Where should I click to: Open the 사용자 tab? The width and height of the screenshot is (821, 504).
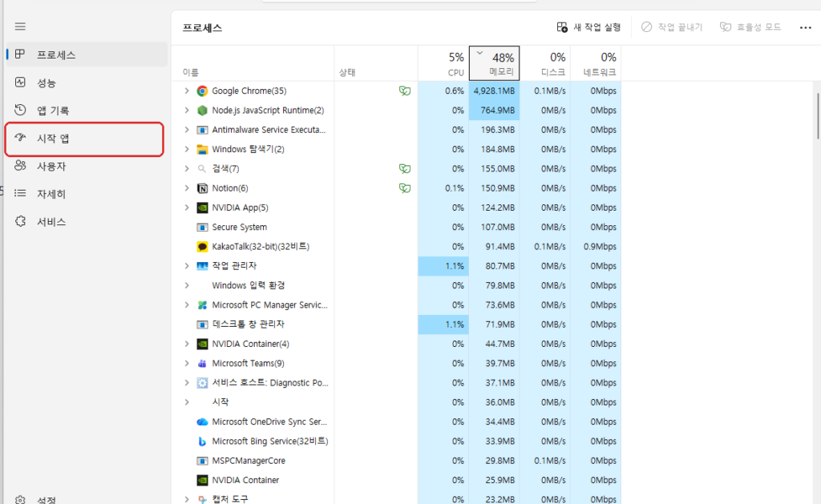click(x=87, y=166)
